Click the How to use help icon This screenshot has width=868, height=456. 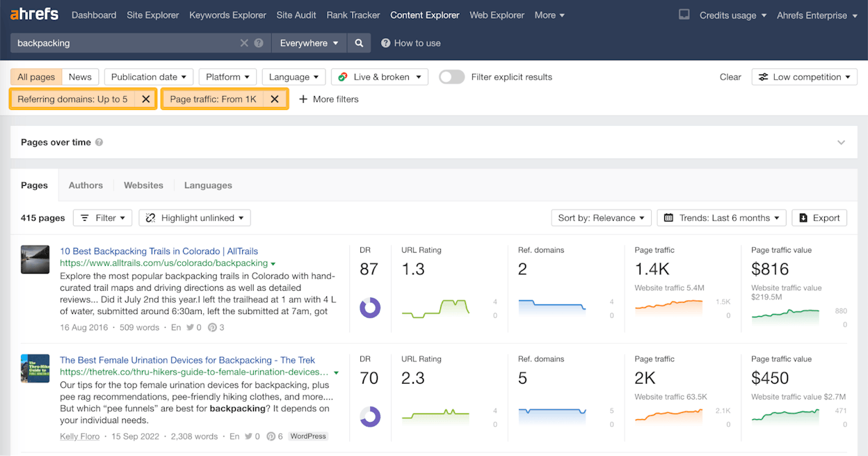tap(385, 43)
